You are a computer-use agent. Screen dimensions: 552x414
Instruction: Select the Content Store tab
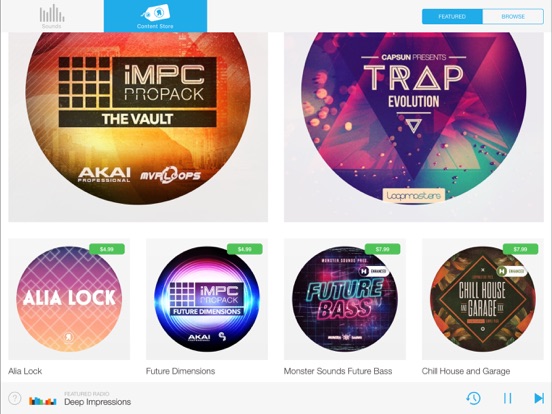tap(155, 16)
